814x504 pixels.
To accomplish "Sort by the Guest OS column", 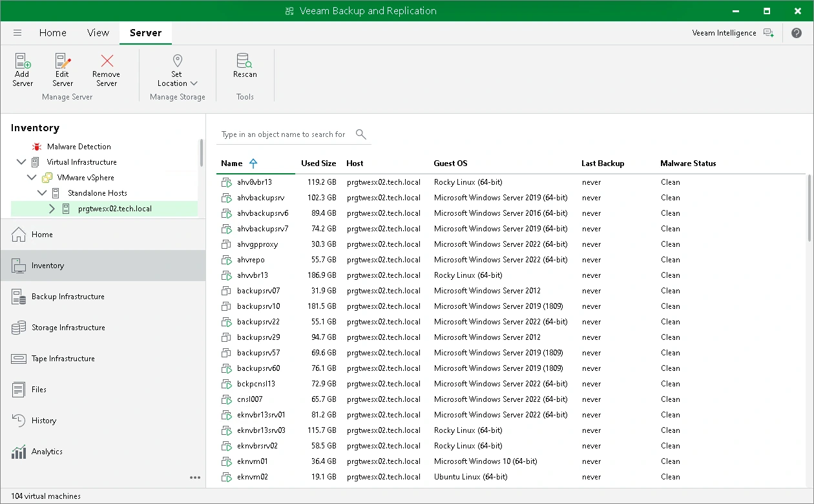I will 450,163.
